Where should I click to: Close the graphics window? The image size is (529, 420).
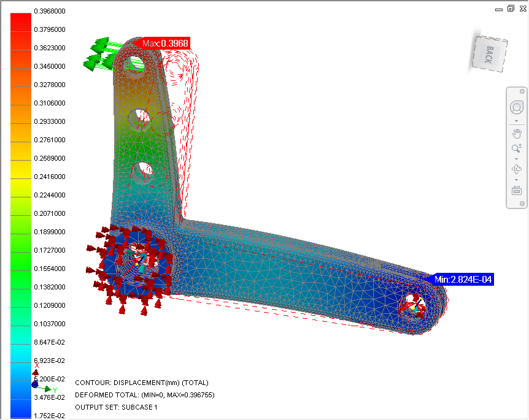pos(523,9)
